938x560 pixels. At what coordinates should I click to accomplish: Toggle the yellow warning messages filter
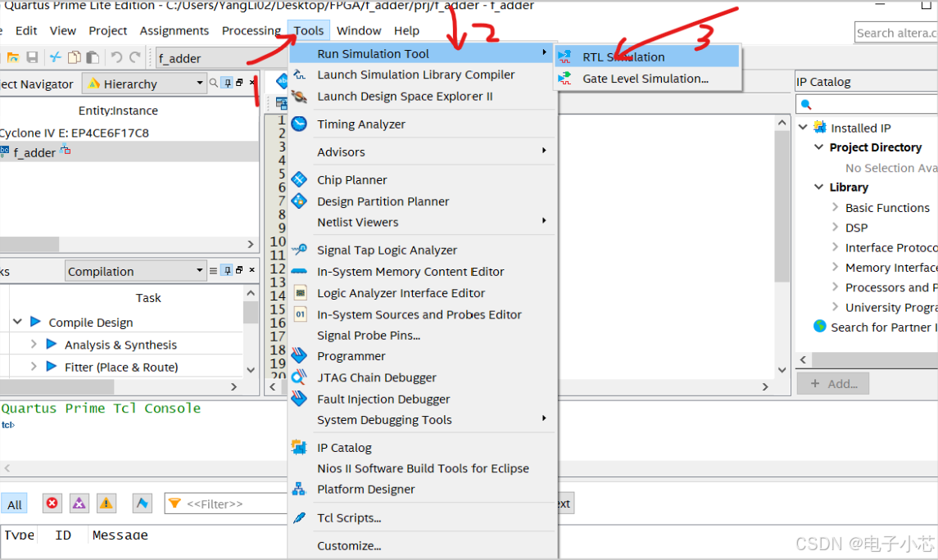pyautogui.click(x=106, y=504)
